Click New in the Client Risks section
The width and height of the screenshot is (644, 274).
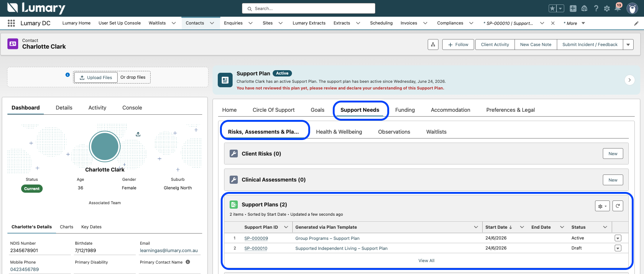click(613, 154)
